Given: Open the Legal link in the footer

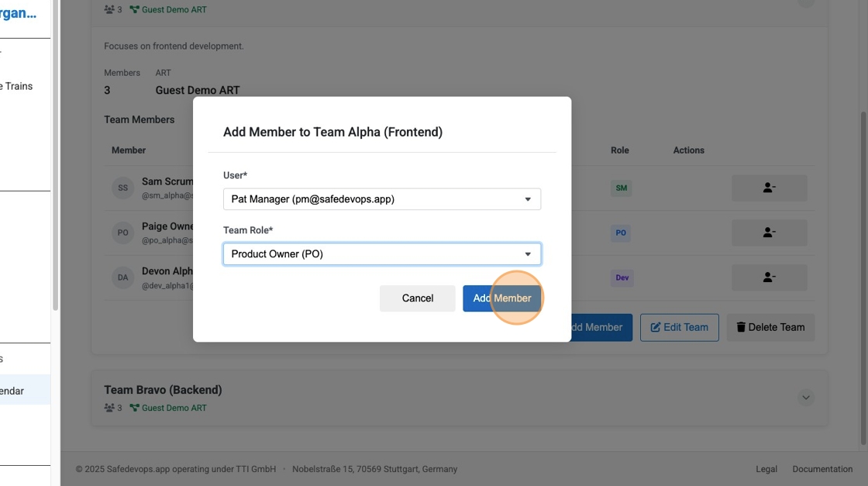Looking at the screenshot, I should point(766,469).
